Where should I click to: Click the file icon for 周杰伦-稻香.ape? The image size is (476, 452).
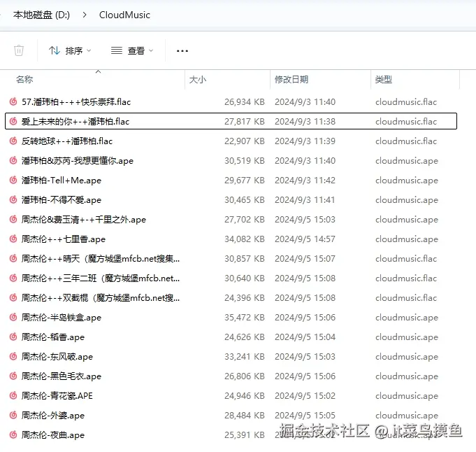[13, 337]
